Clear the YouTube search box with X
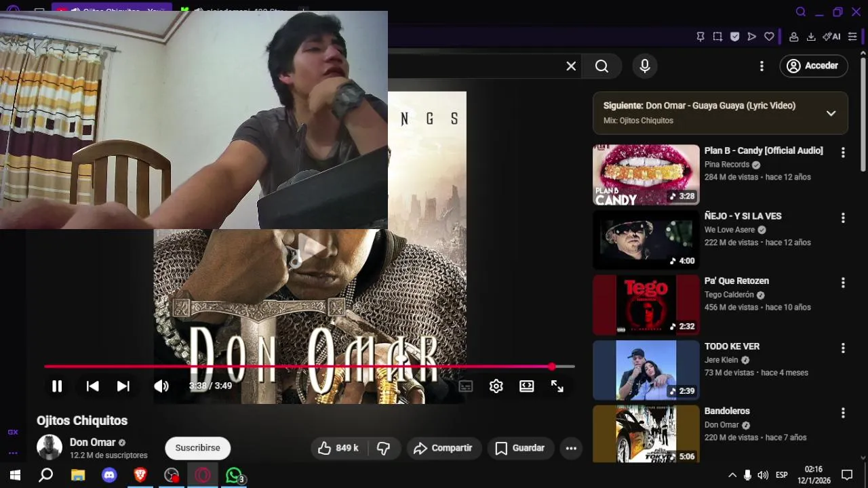Screen dimensions: 868x488 tap(571, 66)
